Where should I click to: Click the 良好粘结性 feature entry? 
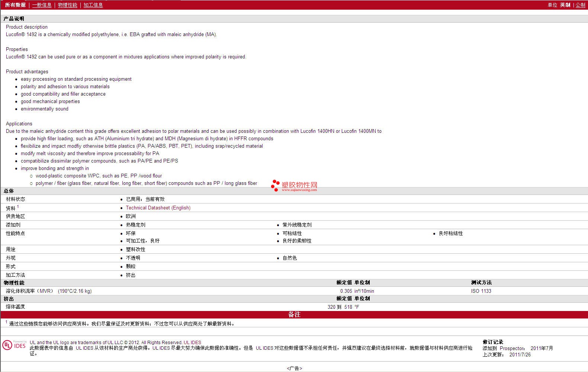(x=451, y=233)
